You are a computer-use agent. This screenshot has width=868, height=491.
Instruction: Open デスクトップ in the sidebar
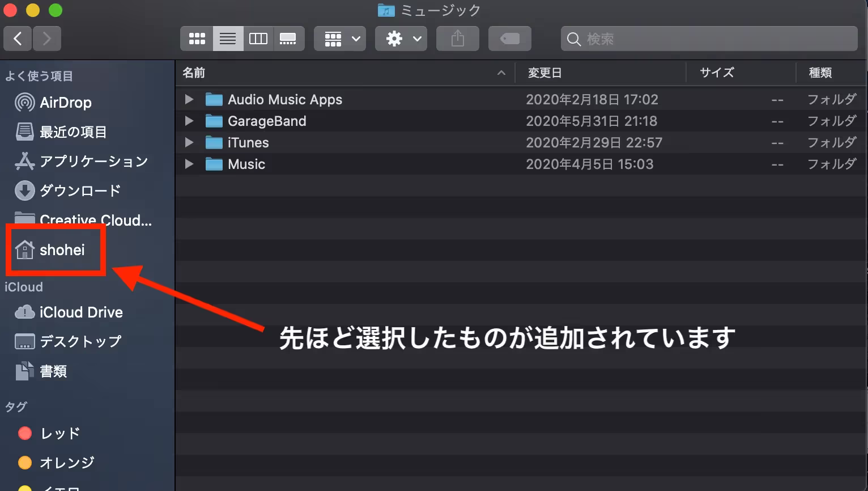(68, 342)
